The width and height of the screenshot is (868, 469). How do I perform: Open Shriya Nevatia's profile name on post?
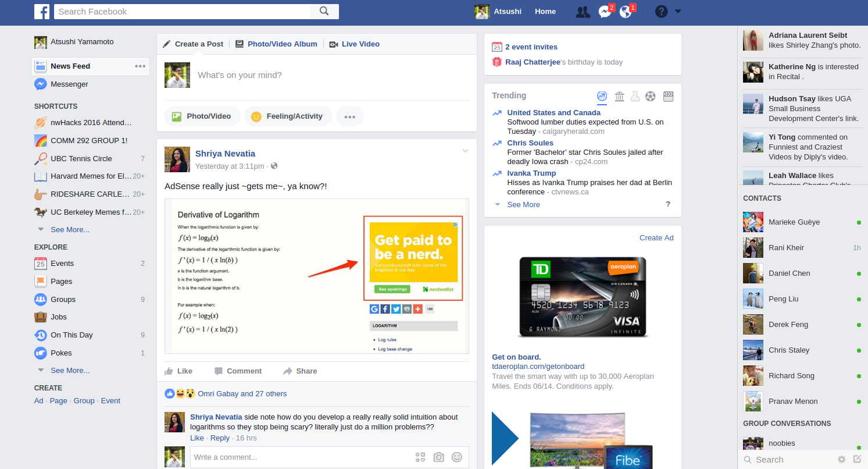pyautogui.click(x=225, y=154)
